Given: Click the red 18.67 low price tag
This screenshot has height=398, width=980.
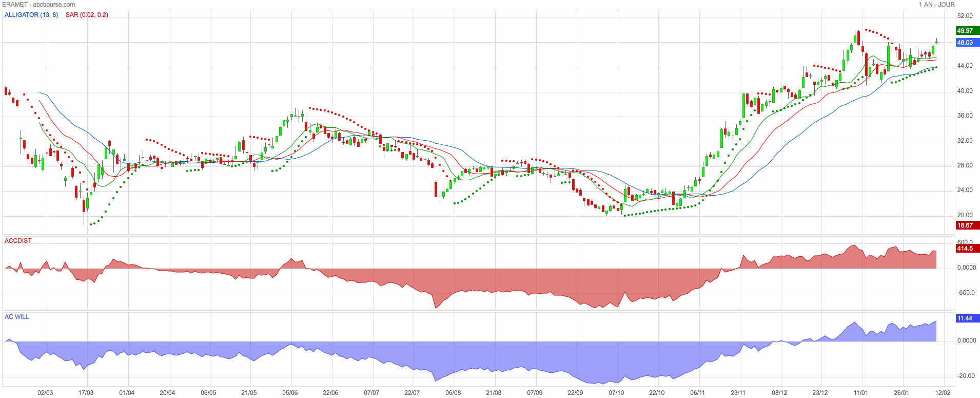Looking at the screenshot, I should click(968, 225).
